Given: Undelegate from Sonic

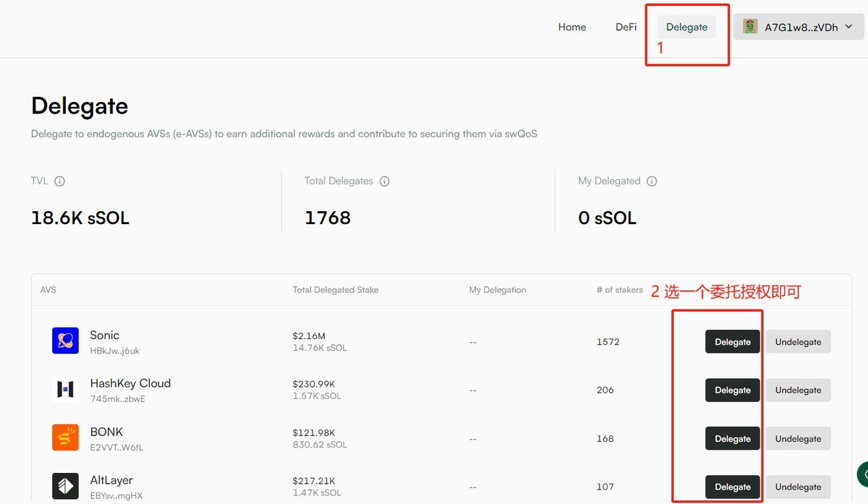Looking at the screenshot, I should tap(799, 341).
